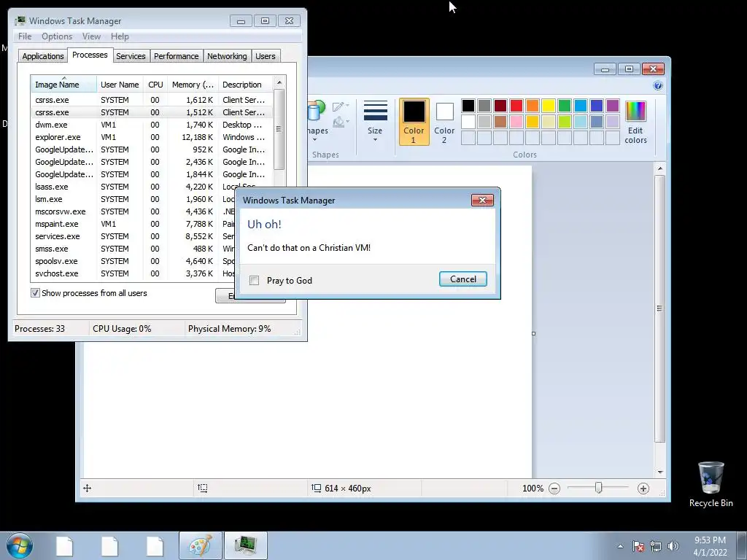Open the Windows Start button
This screenshot has height=560, width=747.
pyautogui.click(x=20, y=545)
